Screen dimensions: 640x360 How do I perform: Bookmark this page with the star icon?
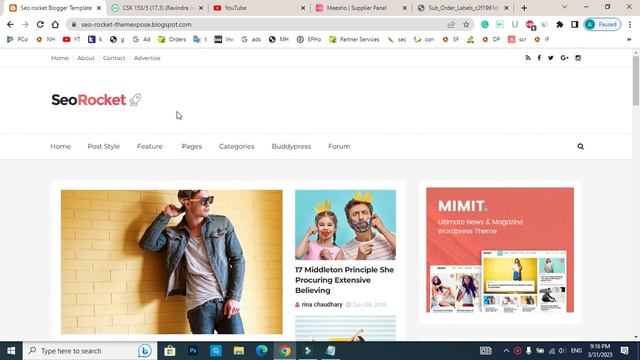click(466, 24)
